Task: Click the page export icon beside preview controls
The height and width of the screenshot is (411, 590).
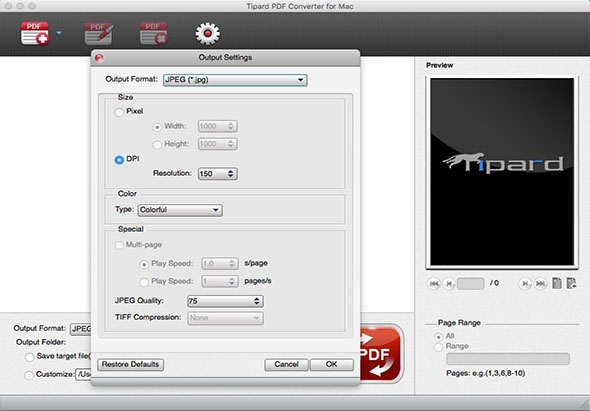Action: [x=572, y=283]
